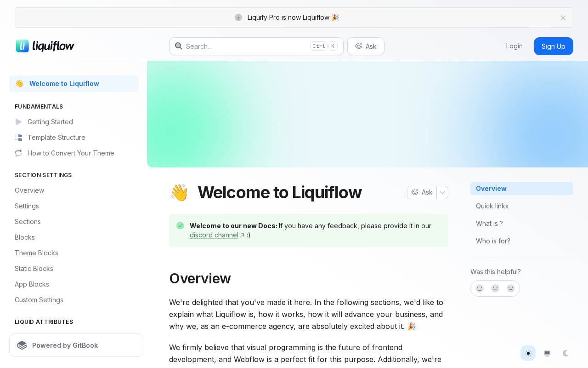The width and height of the screenshot is (588, 368).
Task: Switch to dark theme
Action: [x=566, y=353]
